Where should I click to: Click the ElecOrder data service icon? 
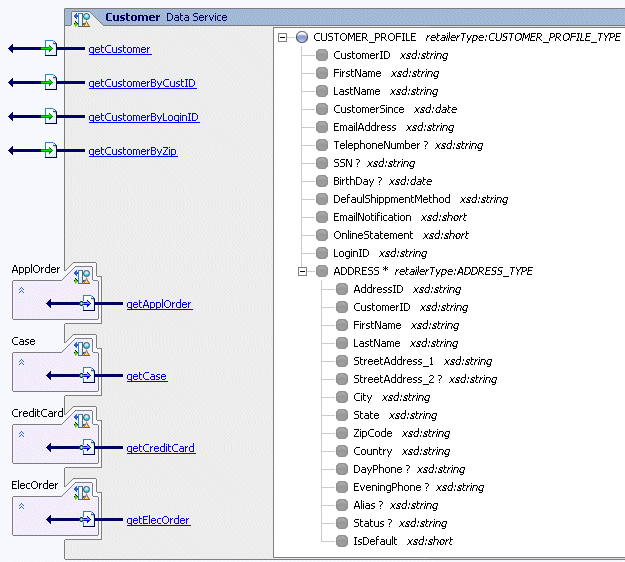click(82, 492)
